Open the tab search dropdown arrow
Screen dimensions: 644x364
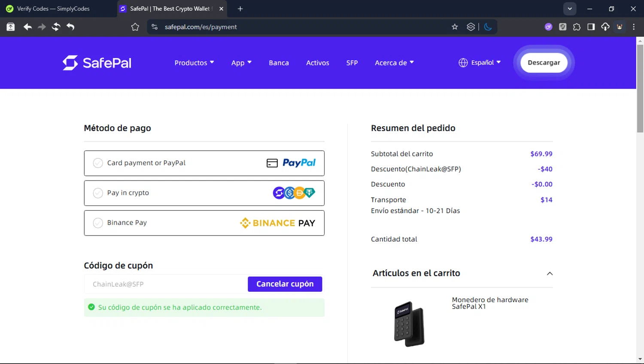pyautogui.click(x=570, y=9)
